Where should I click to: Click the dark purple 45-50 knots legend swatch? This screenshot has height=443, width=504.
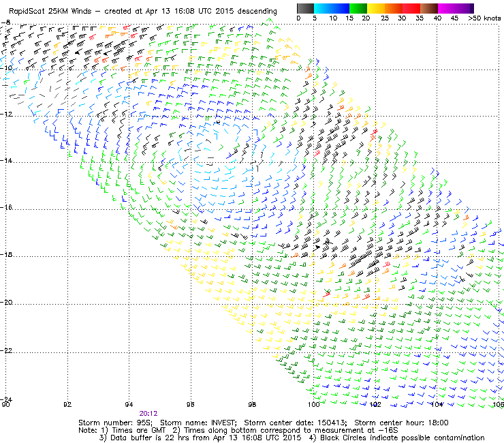click(464, 8)
